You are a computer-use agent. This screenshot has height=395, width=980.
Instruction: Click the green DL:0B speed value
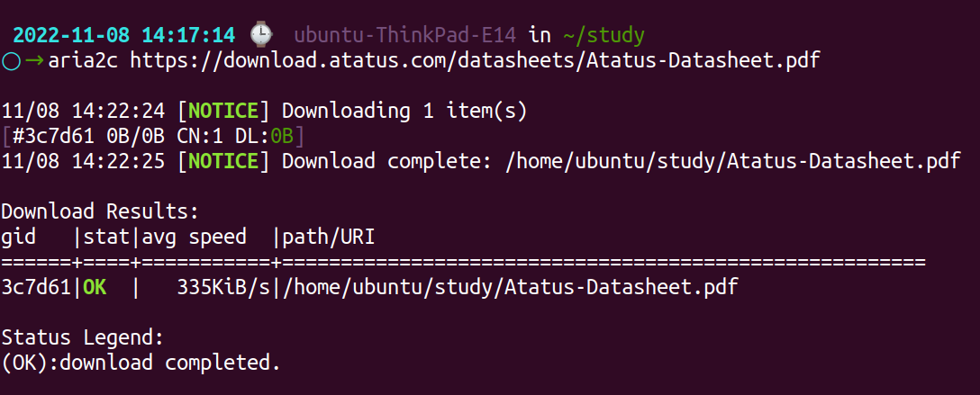click(282, 135)
